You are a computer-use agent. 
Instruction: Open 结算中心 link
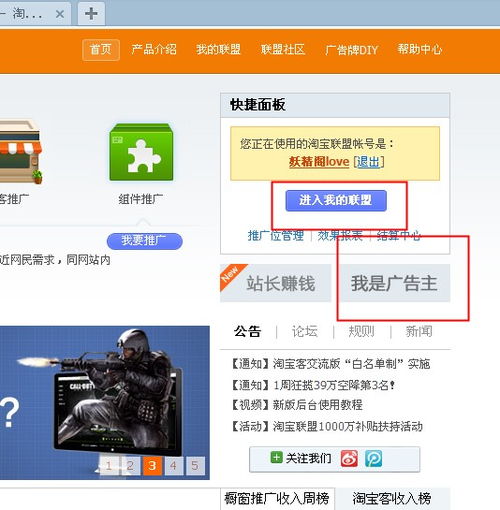(399, 236)
